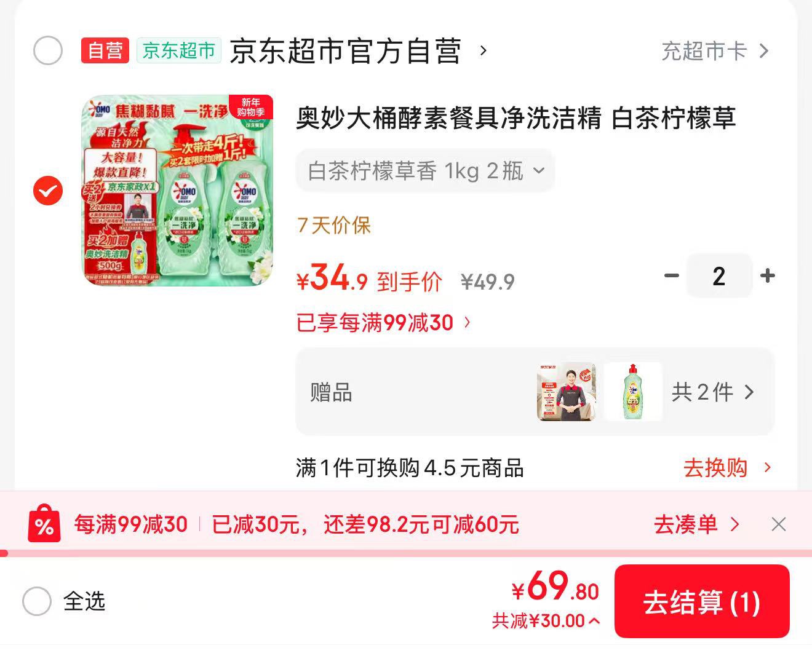Image resolution: width=812 pixels, height=656 pixels.
Task: Increase quantity with the plus button
Action: 767,275
